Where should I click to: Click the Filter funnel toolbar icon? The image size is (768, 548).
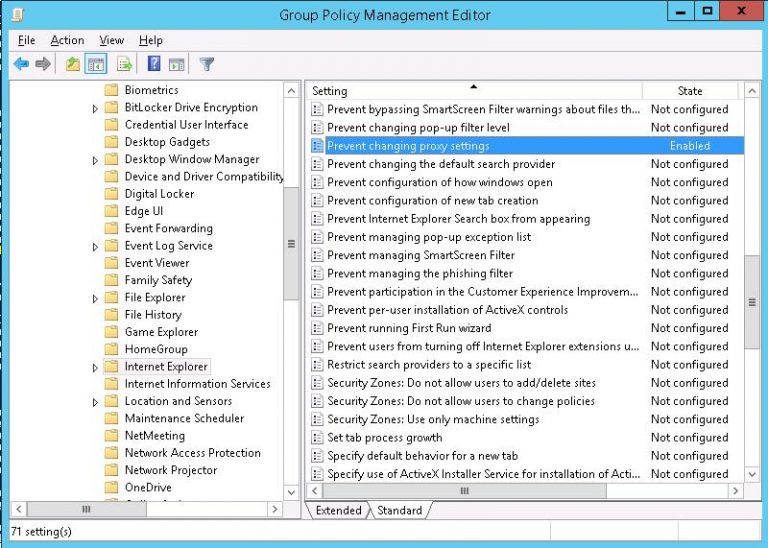(x=207, y=65)
